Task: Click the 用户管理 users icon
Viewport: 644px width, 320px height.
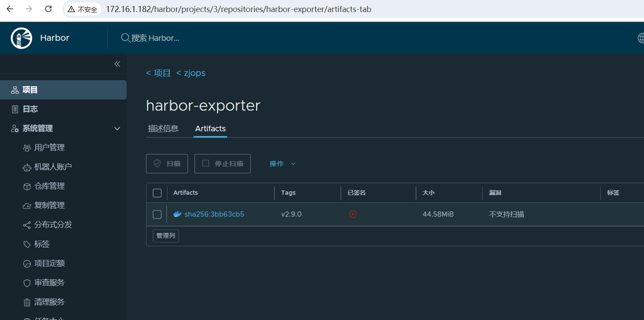Action: 26,147
